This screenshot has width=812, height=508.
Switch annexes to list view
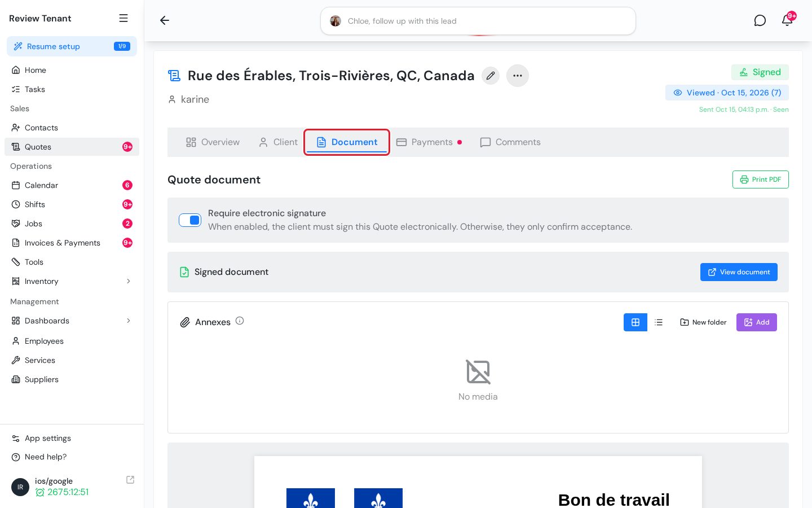click(x=659, y=322)
